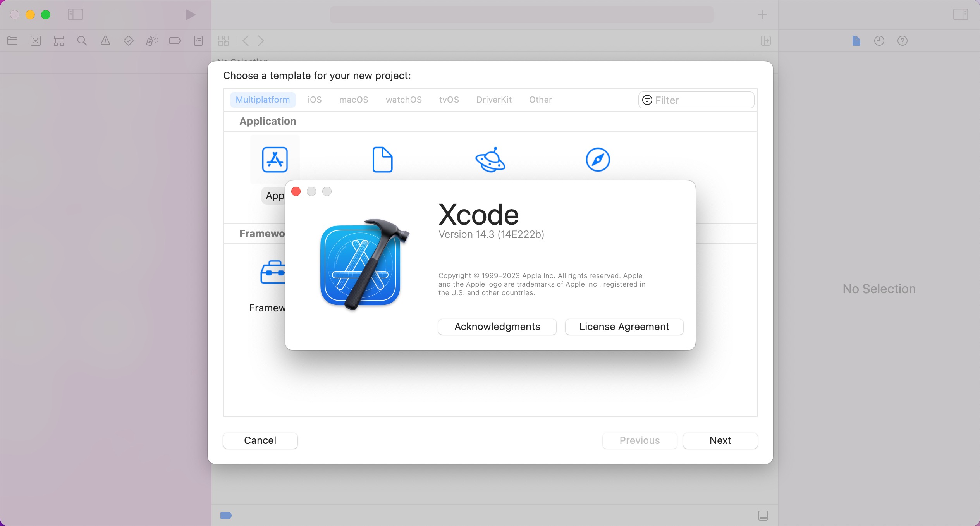Select the Find navigator magnifying glass
Screen dimensions: 980x526
82,41
